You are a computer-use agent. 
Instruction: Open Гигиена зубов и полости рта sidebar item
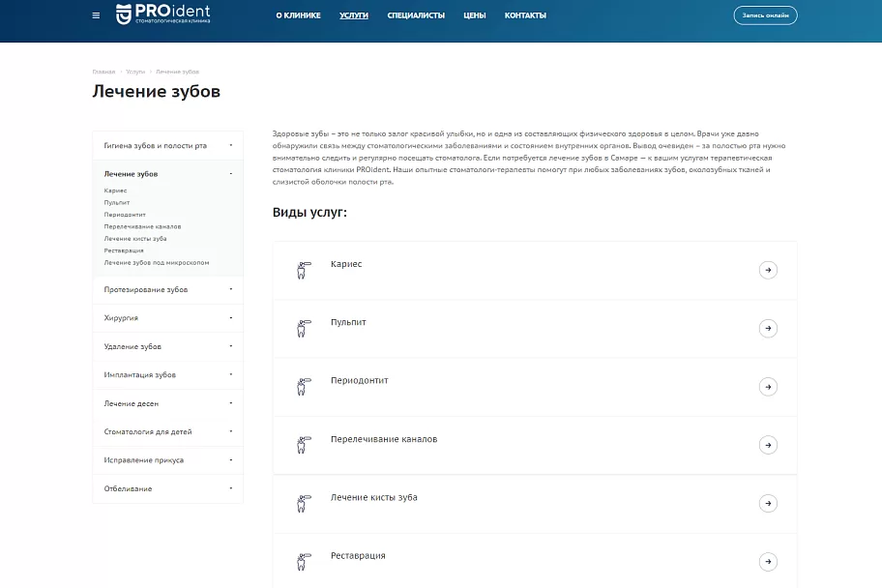(x=156, y=146)
